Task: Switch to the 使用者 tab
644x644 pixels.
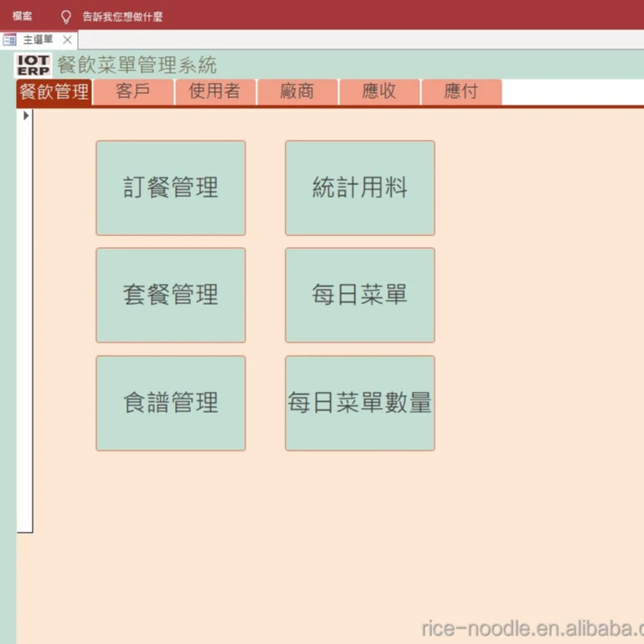Action: coord(215,91)
